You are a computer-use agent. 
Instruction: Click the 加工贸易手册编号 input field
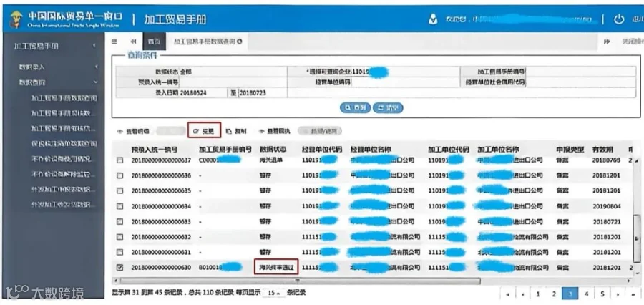[x=581, y=72]
